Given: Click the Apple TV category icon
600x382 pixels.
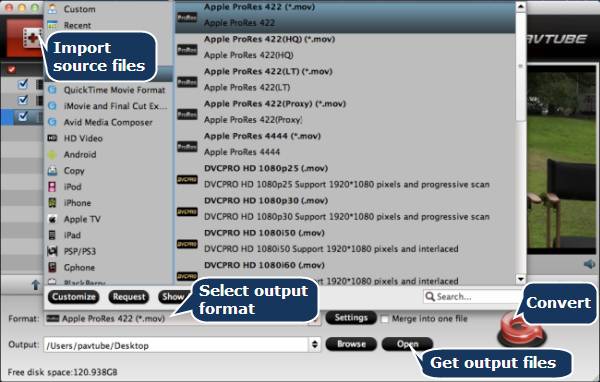Looking at the screenshot, I should coord(52,219).
